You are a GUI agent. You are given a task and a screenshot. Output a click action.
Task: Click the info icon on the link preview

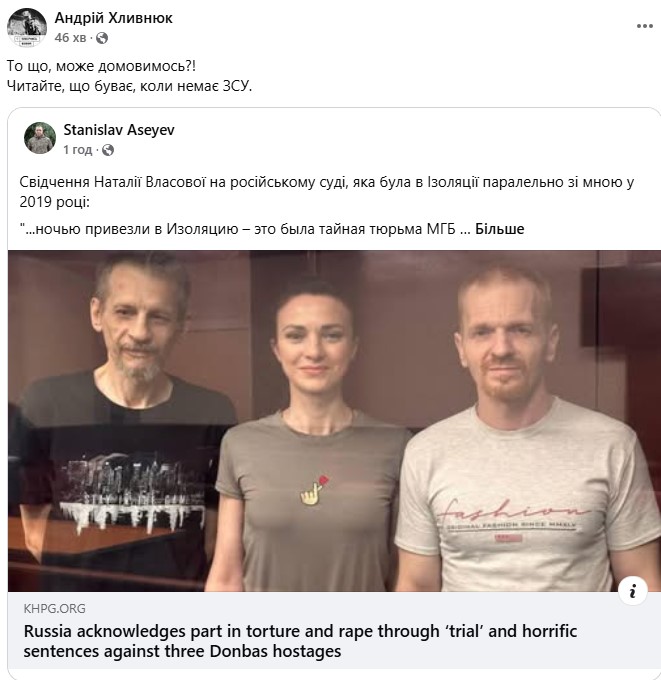coord(633,590)
